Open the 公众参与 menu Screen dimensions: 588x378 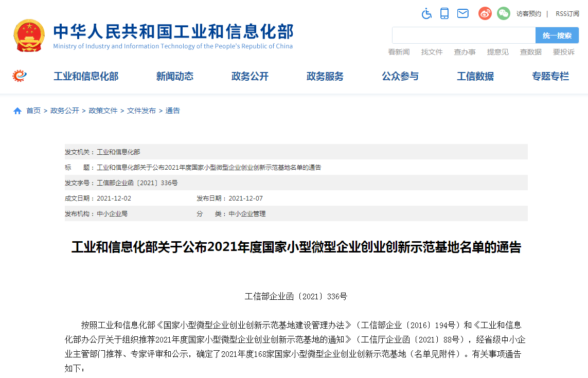click(400, 76)
